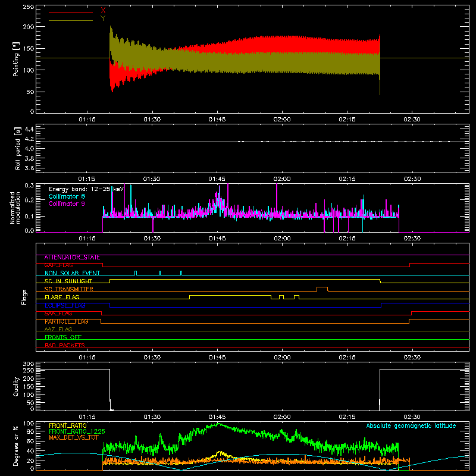Image resolution: width=476 pixels, height=476 pixels.
Task: Click the SC_TRANSMITTER raised pulse
Action: pyautogui.click(x=322, y=287)
